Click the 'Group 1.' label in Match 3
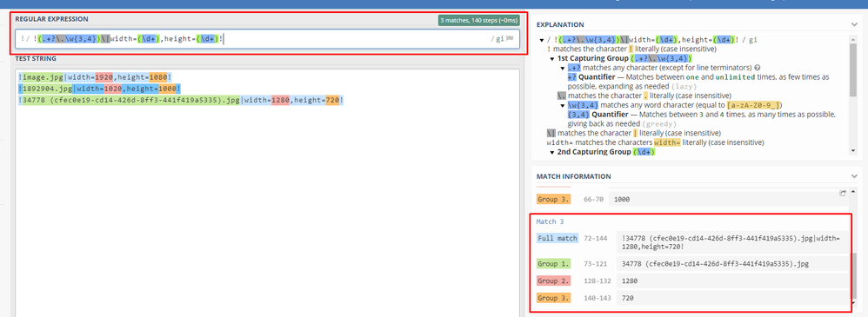The width and height of the screenshot is (868, 317). click(x=553, y=264)
